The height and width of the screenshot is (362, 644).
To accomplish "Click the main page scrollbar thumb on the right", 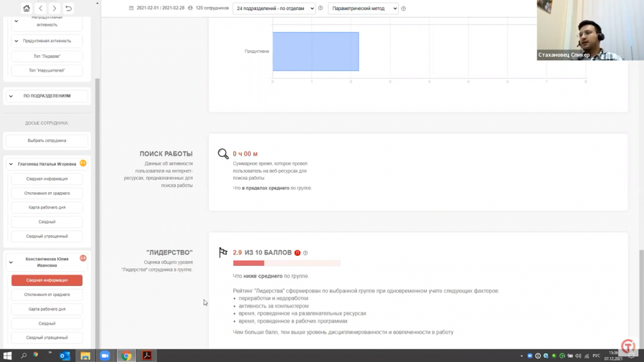I will pos(641,299).
